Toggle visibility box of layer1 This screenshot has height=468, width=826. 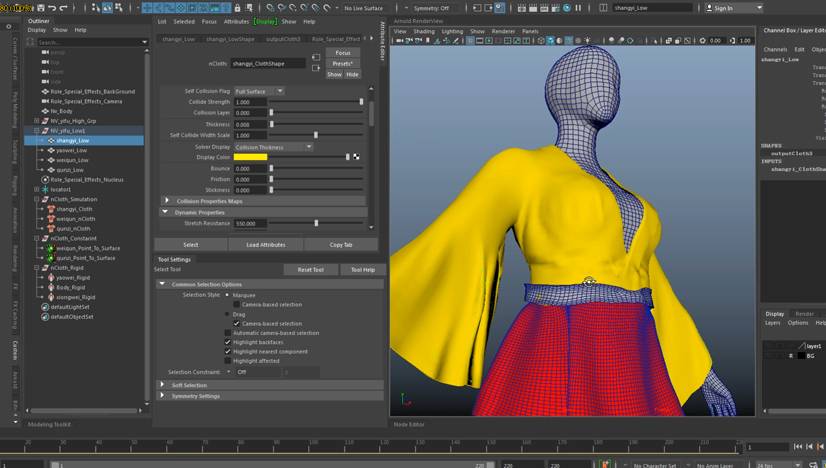(769, 346)
